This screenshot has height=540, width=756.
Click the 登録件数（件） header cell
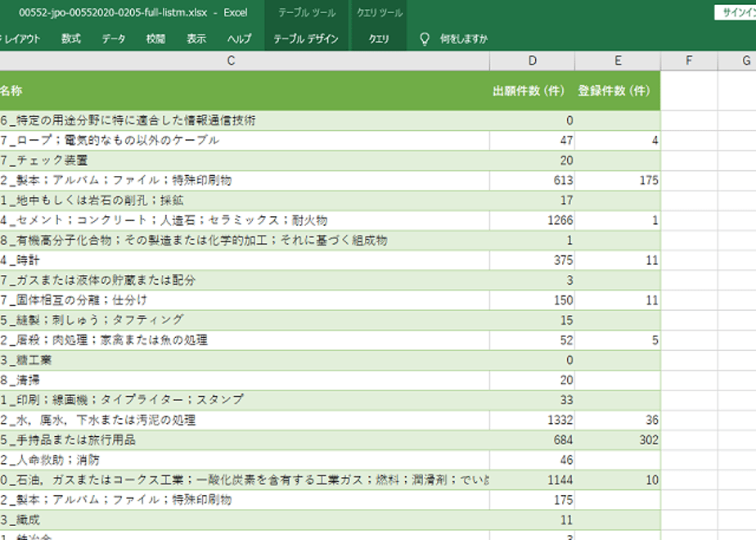coord(618,91)
